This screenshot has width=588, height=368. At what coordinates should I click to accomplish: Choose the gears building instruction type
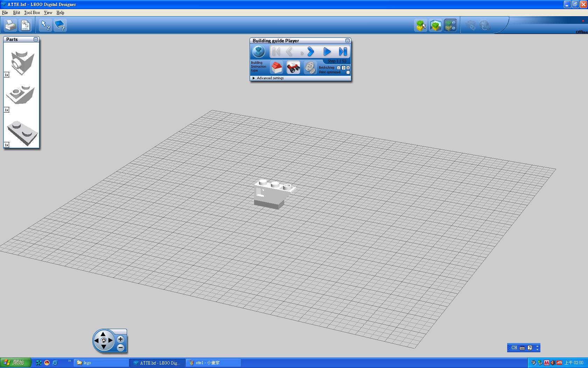(310, 67)
